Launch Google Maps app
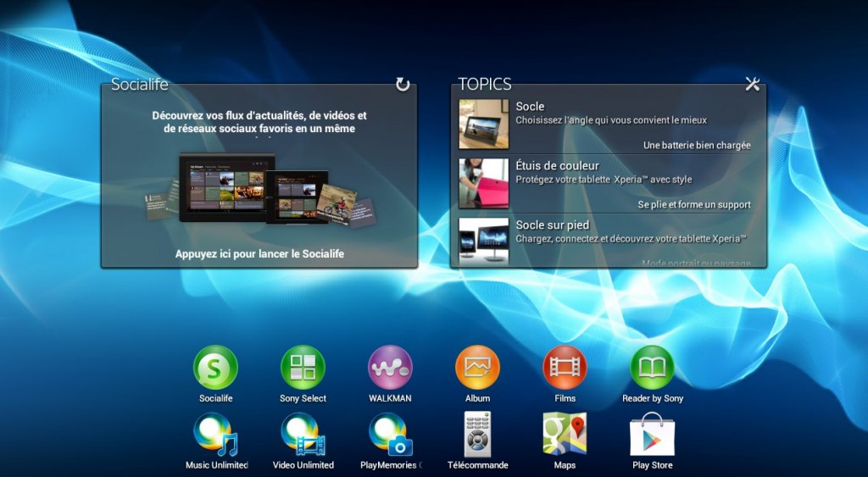Viewport: 868px width, 477px height. [565, 435]
